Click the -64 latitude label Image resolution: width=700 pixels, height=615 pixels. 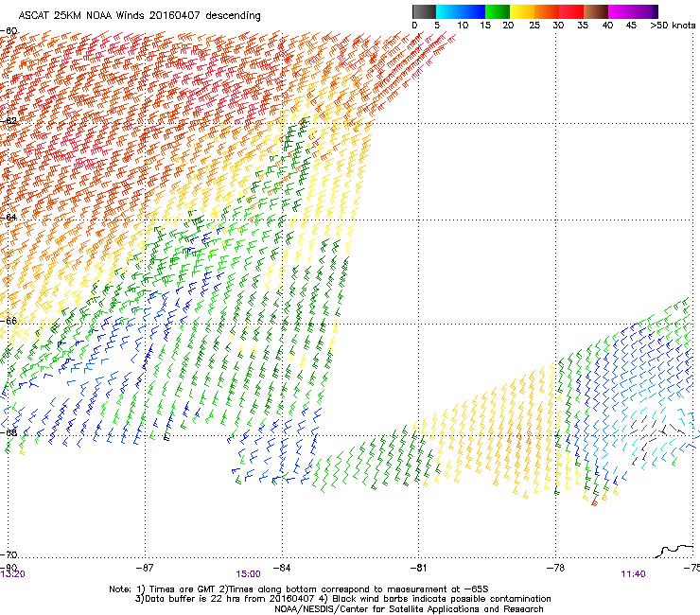coord(9,218)
